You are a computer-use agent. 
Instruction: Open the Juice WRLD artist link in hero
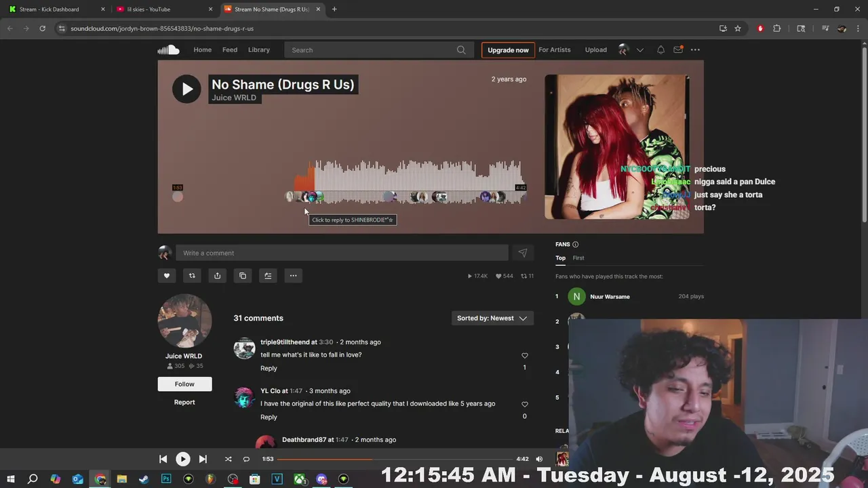[234, 98]
